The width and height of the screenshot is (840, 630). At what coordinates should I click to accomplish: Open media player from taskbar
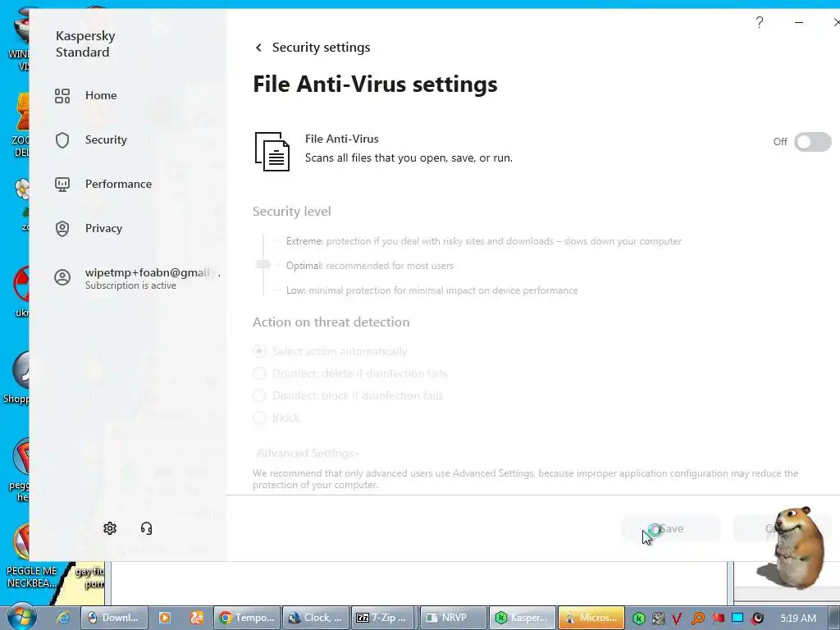[164, 618]
